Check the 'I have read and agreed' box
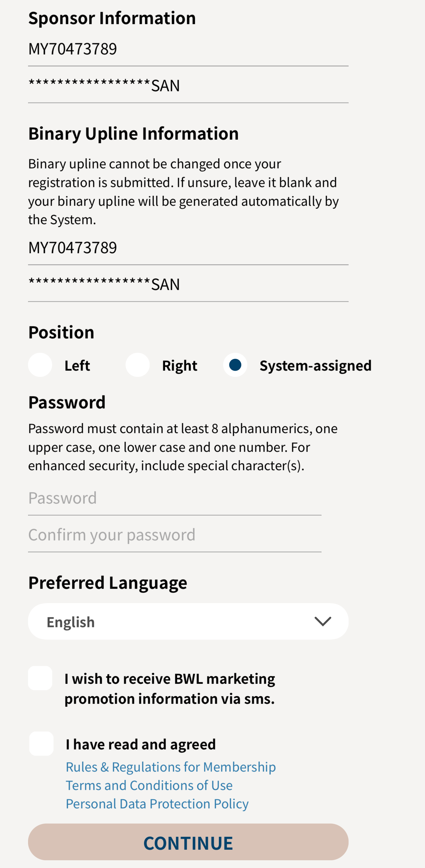The height and width of the screenshot is (868, 425). pyautogui.click(x=41, y=744)
